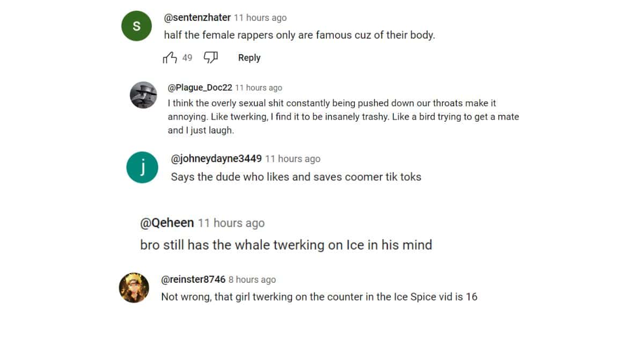Like the comment by @sentenzhater
644x337 pixels.
(170, 58)
